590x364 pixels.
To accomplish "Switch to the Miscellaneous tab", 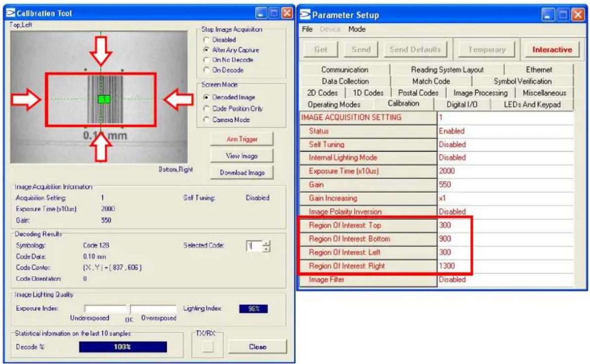I will (x=544, y=93).
